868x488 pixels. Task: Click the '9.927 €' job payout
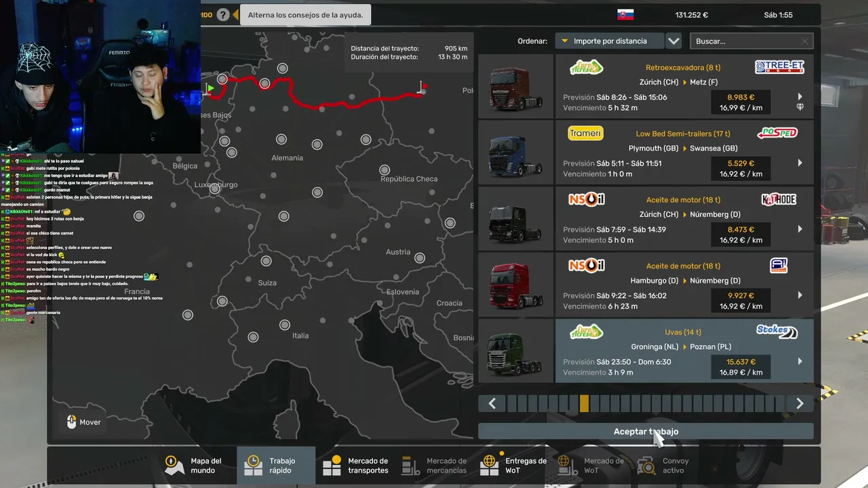741,296
